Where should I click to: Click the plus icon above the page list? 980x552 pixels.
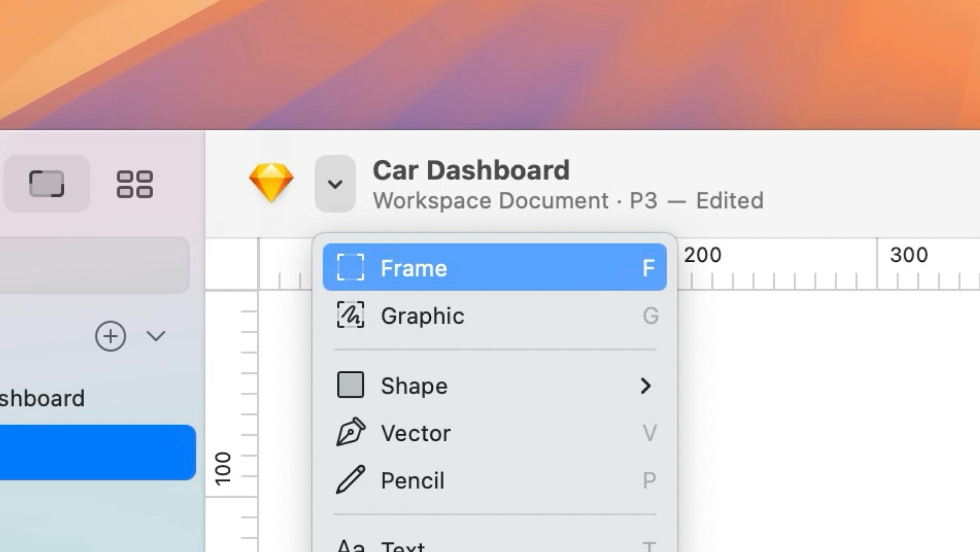click(110, 336)
